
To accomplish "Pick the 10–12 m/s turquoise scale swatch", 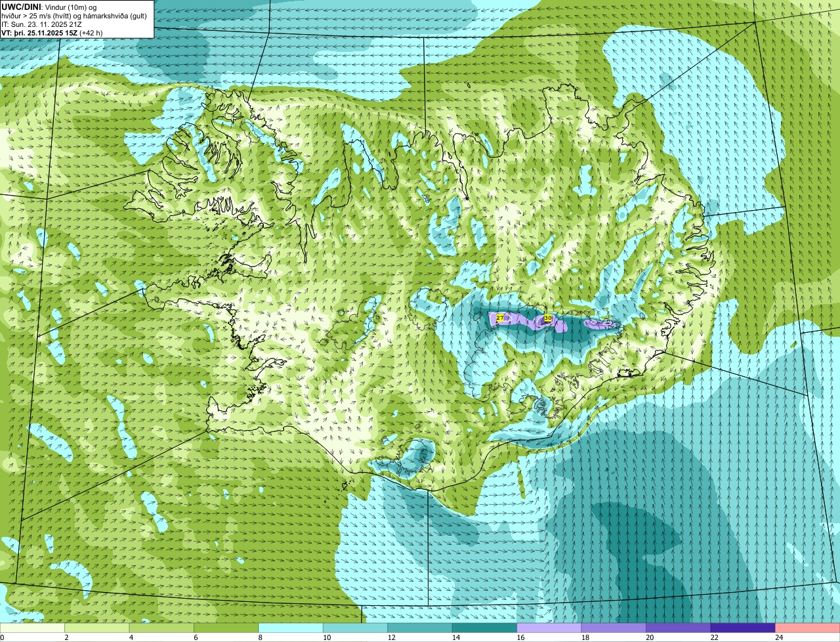I will click(x=355, y=628).
